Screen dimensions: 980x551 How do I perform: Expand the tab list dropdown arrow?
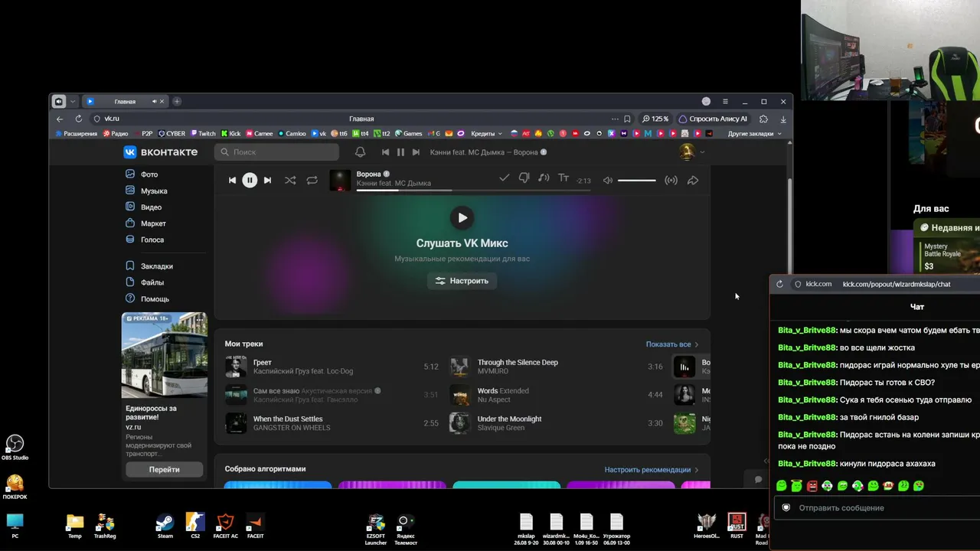pyautogui.click(x=73, y=102)
